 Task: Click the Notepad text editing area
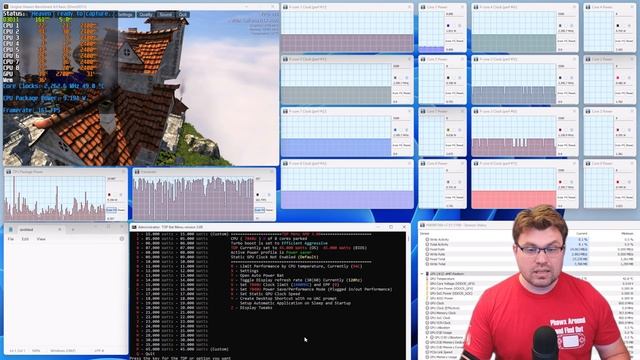click(x=65, y=294)
